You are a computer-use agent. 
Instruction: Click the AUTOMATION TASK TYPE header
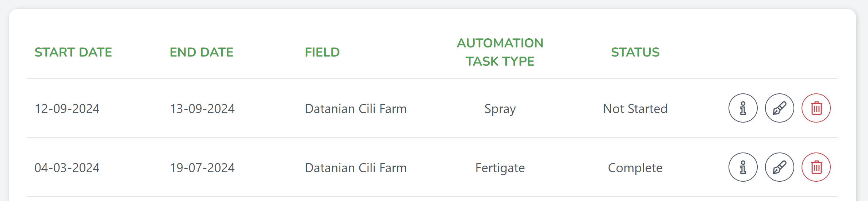click(x=500, y=52)
